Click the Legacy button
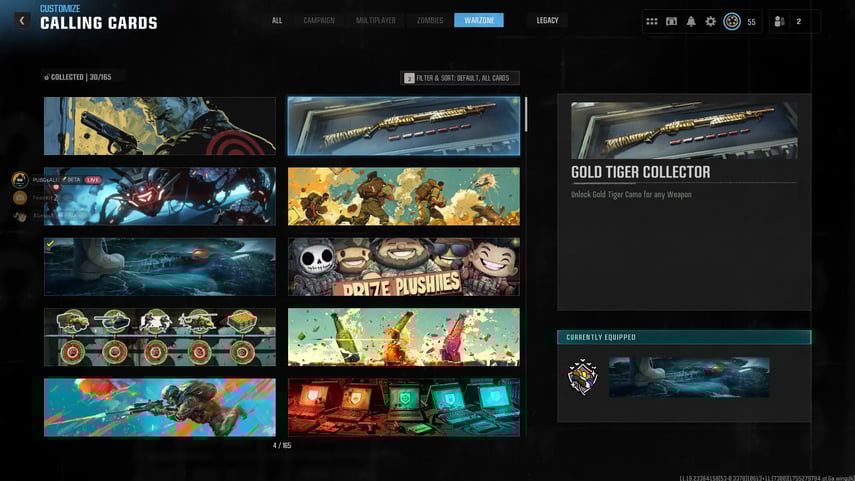Viewport: 855px width, 481px height. tap(547, 20)
